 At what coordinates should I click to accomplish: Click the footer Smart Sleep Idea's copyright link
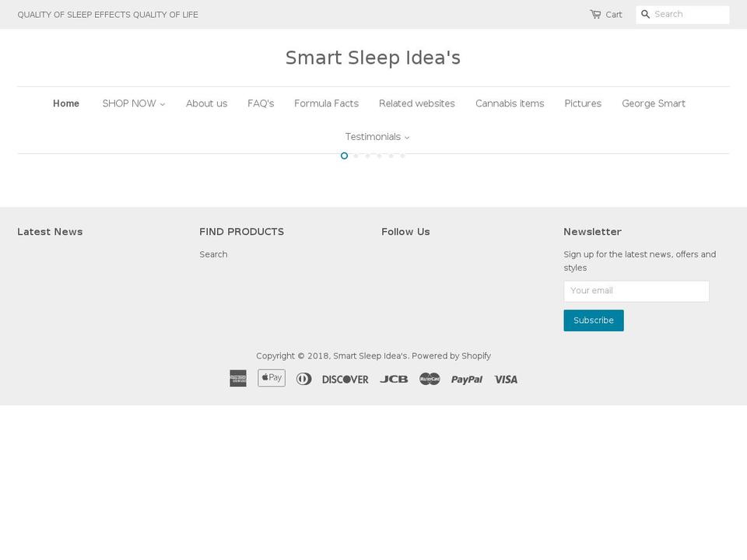click(370, 356)
